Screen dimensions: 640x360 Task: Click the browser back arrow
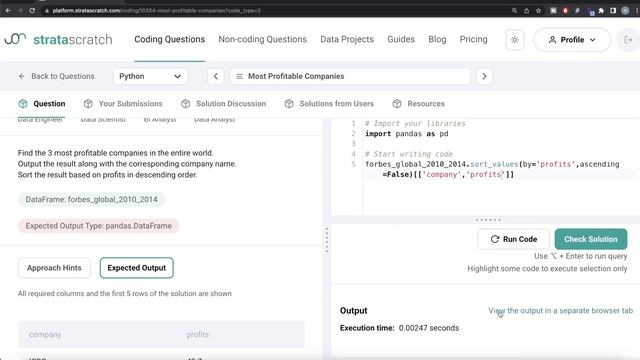click(8, 11)
